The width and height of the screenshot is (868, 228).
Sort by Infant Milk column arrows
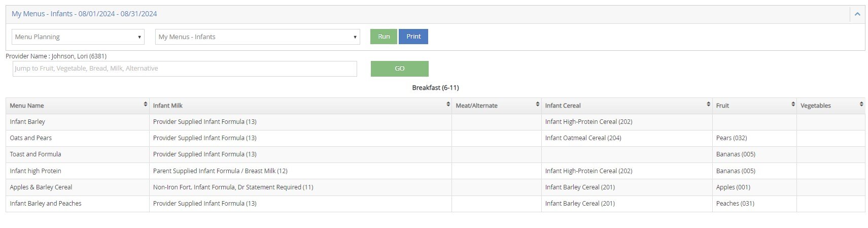coord(448,104)
